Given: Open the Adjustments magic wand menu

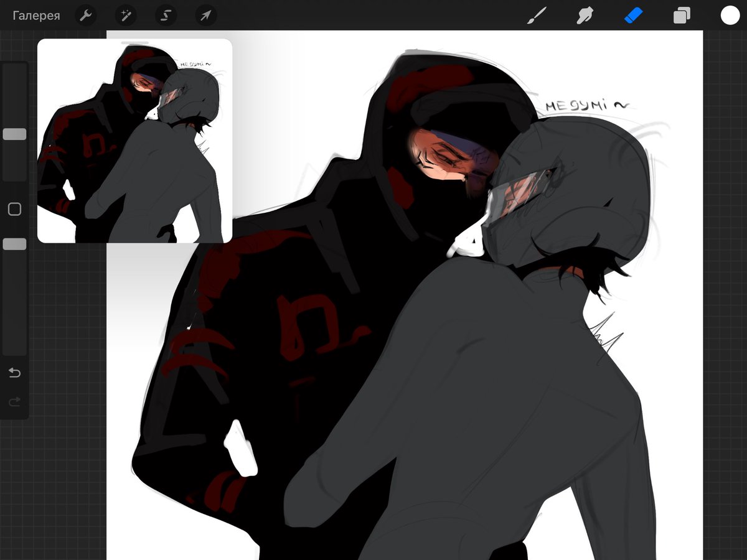Looking at the screenshot, I should [126, 16].
